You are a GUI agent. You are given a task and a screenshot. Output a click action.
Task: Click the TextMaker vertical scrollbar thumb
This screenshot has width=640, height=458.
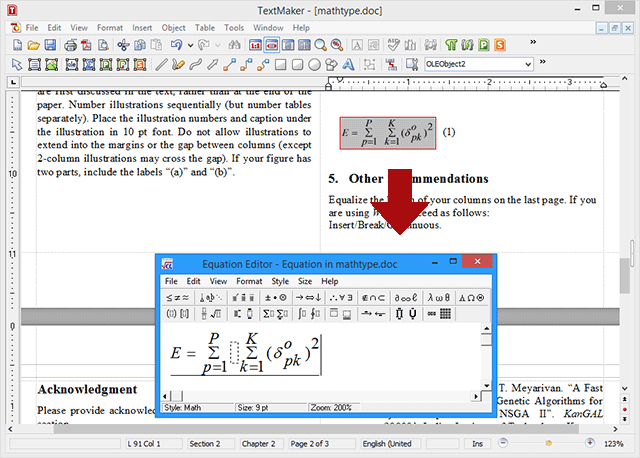624,276
